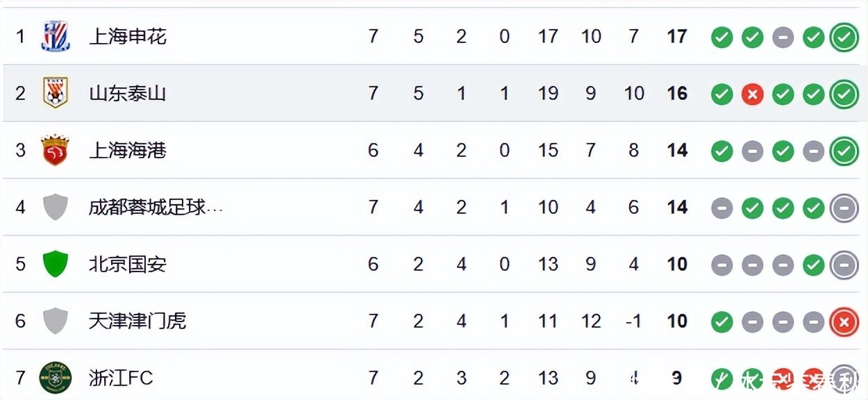This screenshot has height=400, width=868.
Task: Select the 天津津门虎 team name
Action: (x=137, y=321)
